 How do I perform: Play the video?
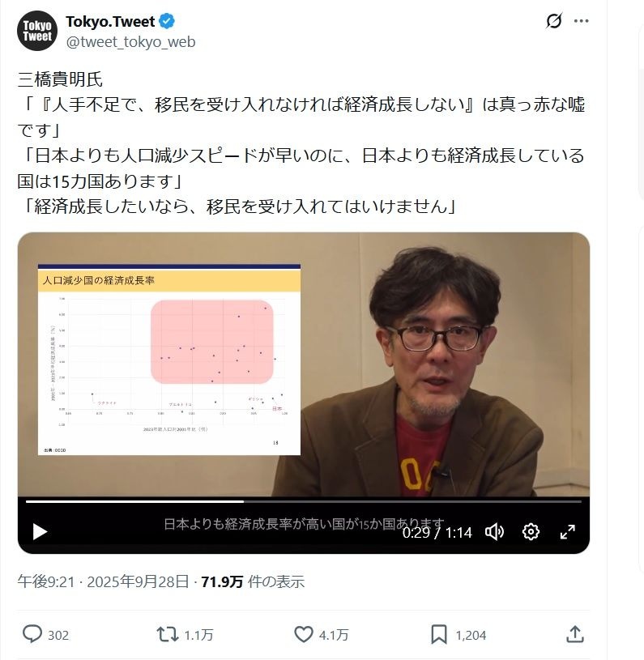click(x=40, y=531)
